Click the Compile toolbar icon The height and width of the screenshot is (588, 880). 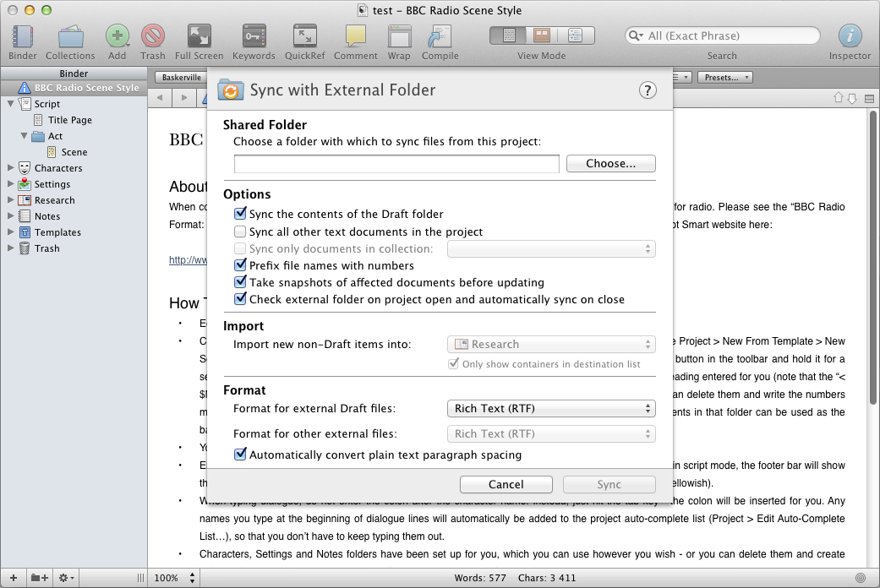pyautogui.click(x=440, y=36)
